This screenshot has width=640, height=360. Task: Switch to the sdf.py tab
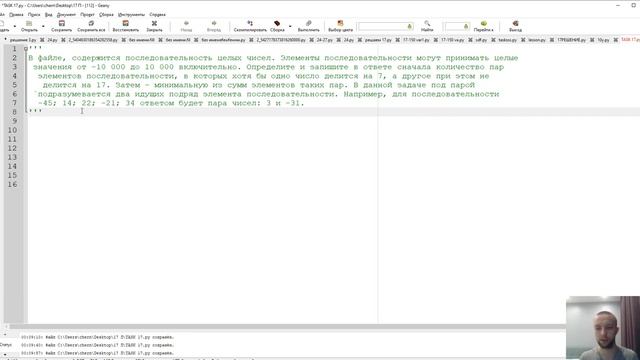[482, 40]
